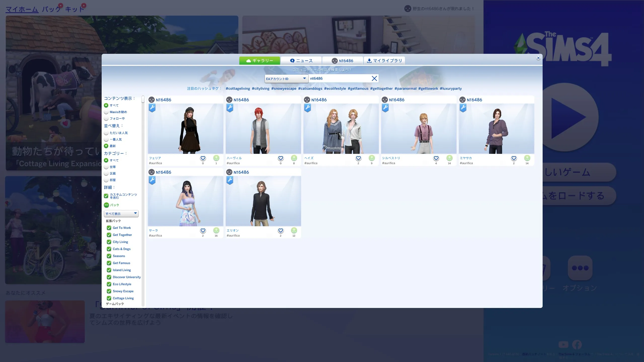This screenshot has width=644, height=362.
Task: Click the download icon on サーラ card
Action: tap(216, 231)
